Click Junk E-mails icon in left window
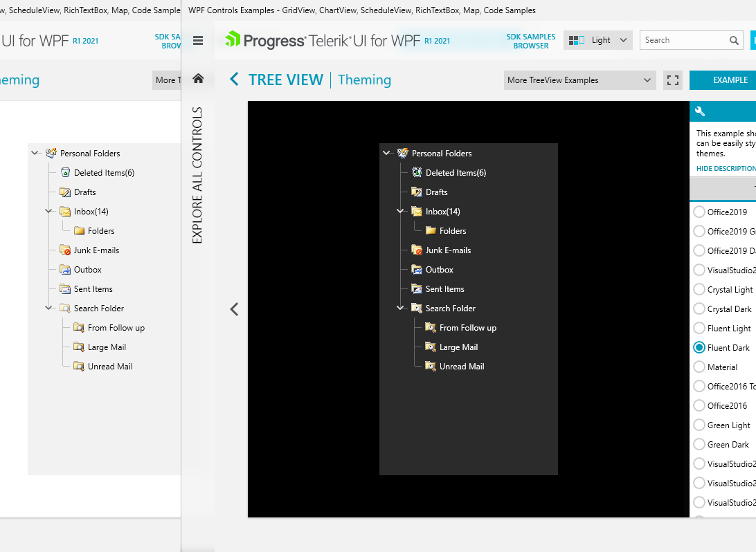This screenshot has height=552, width=756. coord(65,250)
